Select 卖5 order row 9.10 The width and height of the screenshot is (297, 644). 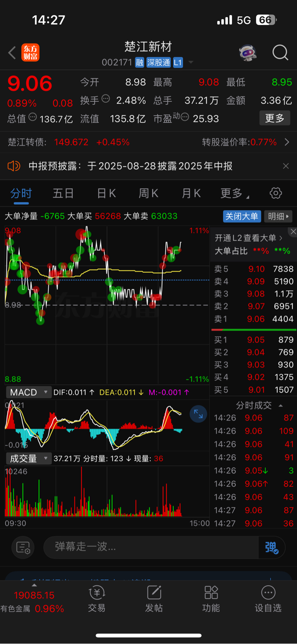(254, 269)
